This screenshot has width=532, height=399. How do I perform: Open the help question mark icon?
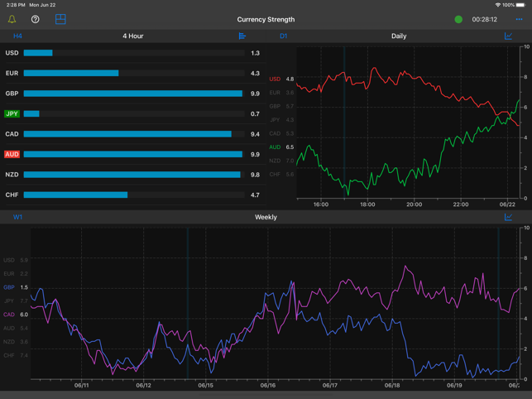[36, 19]
